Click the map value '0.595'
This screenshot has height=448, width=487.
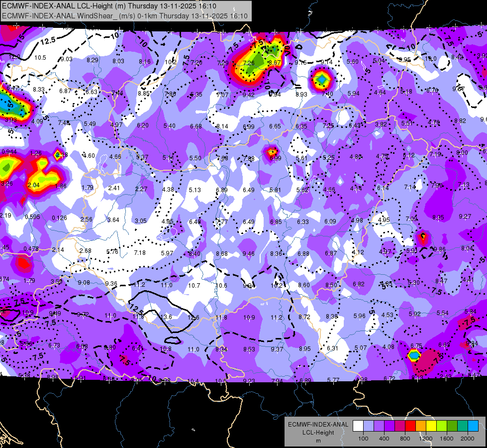pyautogui.click(x=33, y=217)
